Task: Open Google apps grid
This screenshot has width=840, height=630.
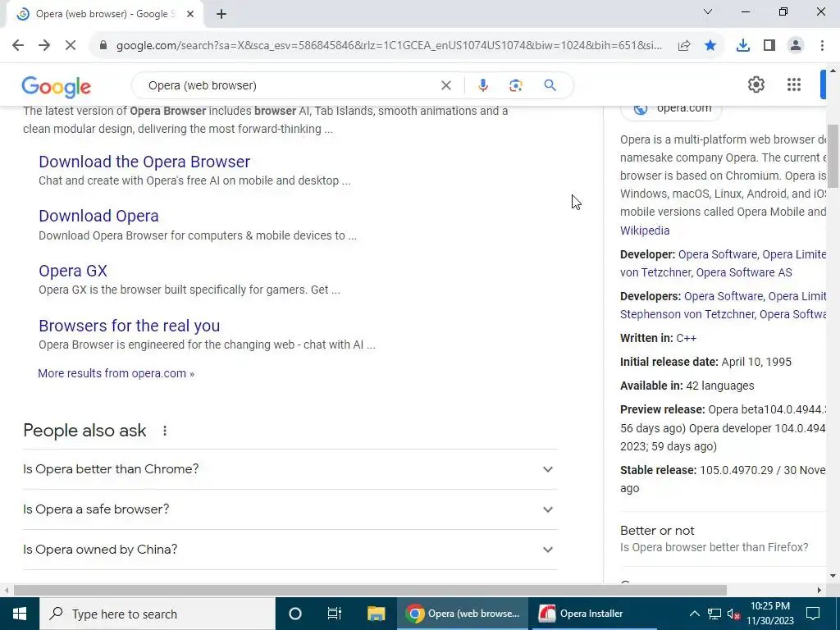Action: point(794,84)
